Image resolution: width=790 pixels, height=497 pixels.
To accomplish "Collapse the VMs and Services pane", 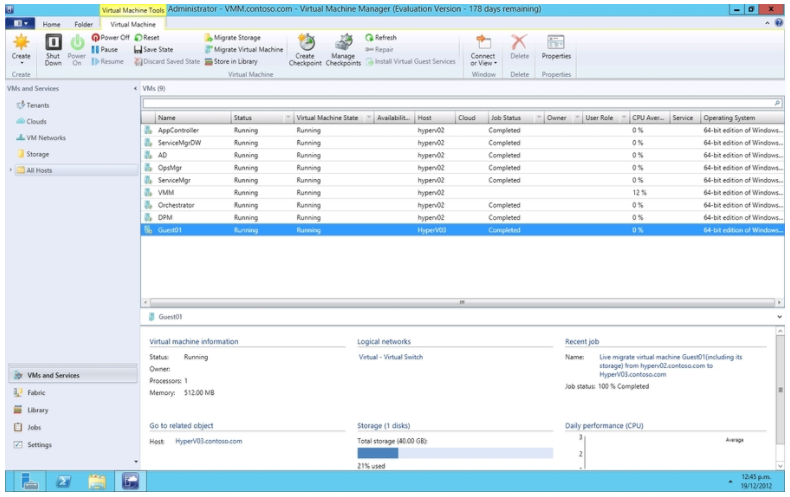I will coord(135,89).
